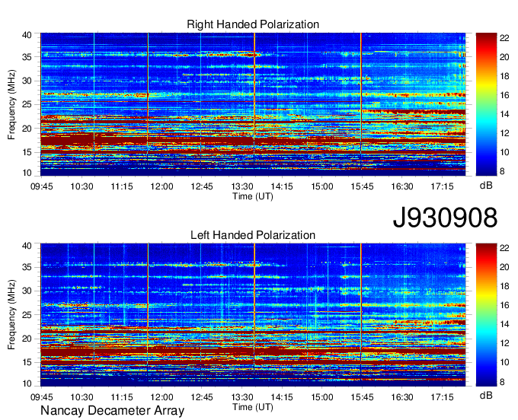Screen dimensions: 518x420
Task: Click the 20 MHz tick on the bottom plot
Action: [27, 339]
